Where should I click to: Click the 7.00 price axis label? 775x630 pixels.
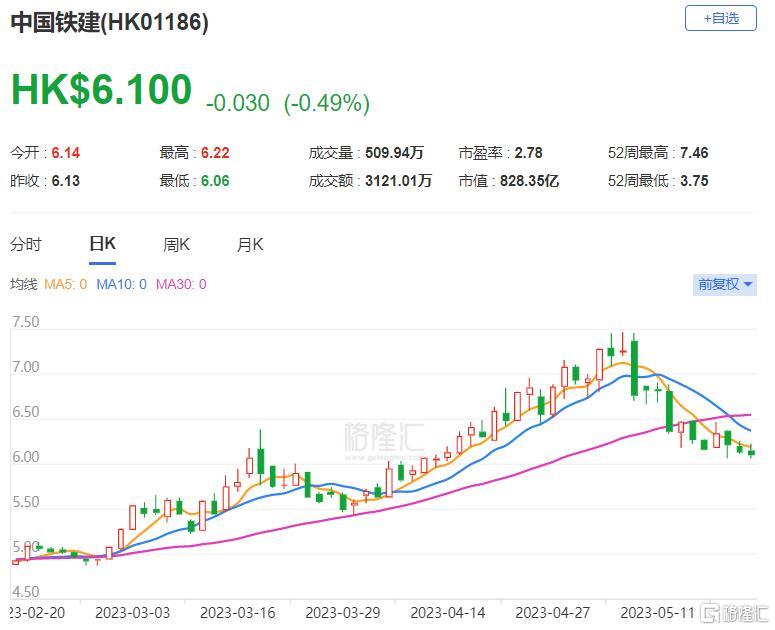[25, 367]
